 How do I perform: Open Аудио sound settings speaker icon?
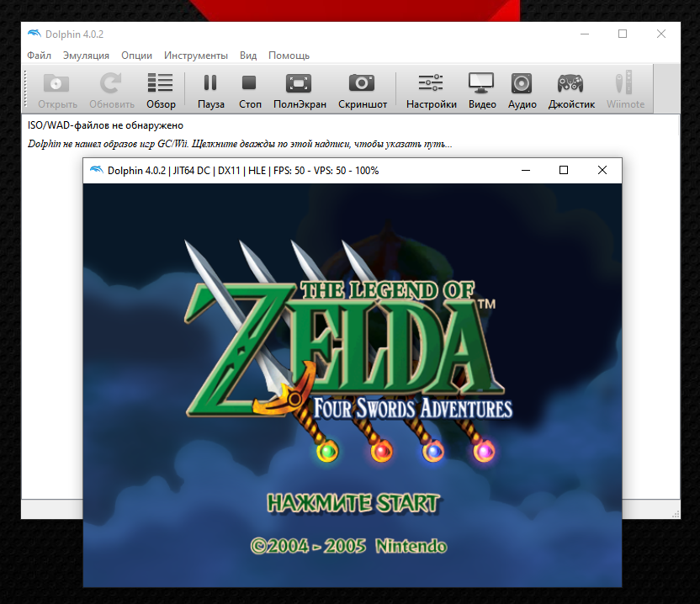(x=522, y=83)
